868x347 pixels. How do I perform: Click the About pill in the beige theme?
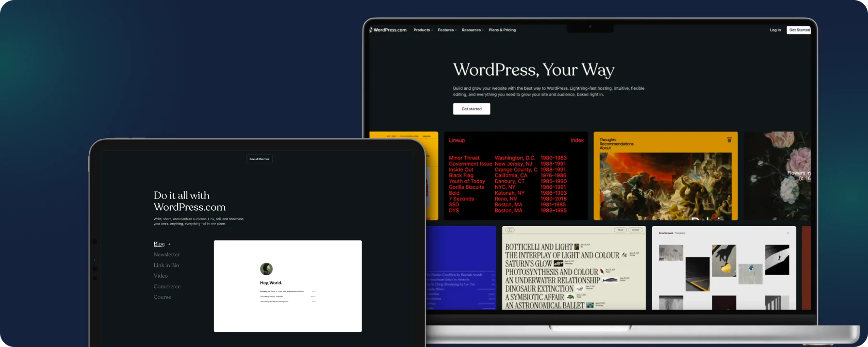(x=621, y=230)
